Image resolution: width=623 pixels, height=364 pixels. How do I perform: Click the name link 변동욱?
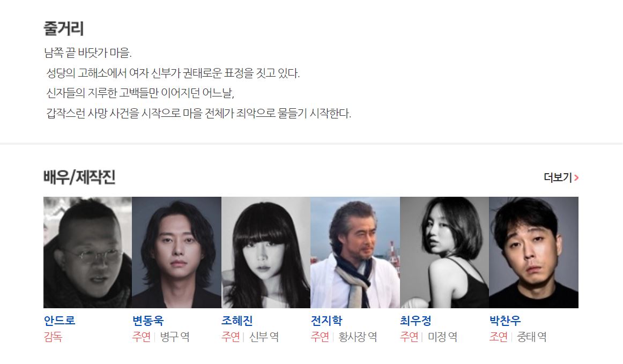[x=148, y=320]
